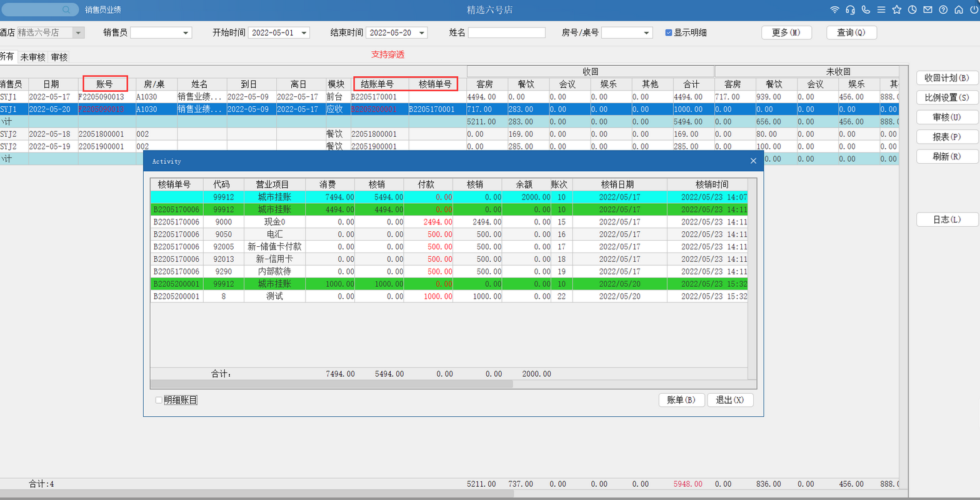Switch to the 审核 tab
Screen dimensions: 980x500
click(59, 57)
